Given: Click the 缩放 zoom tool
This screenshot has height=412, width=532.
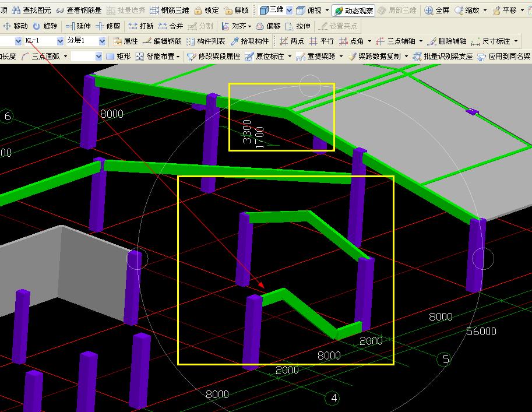Looking at the screenshot, I should pos(467,10).
